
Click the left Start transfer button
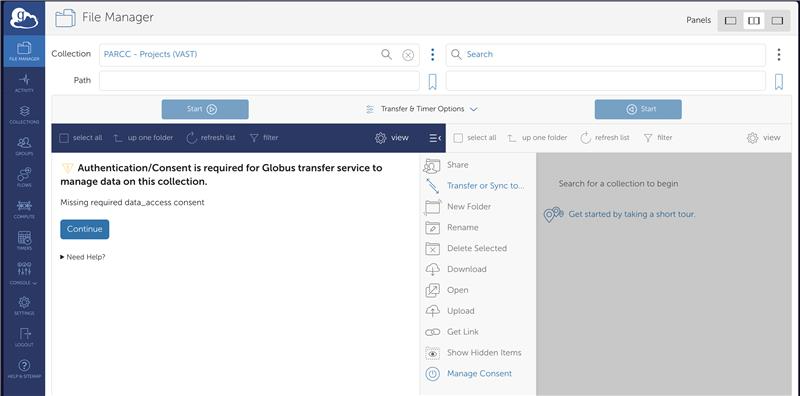[x=205, y=109]
